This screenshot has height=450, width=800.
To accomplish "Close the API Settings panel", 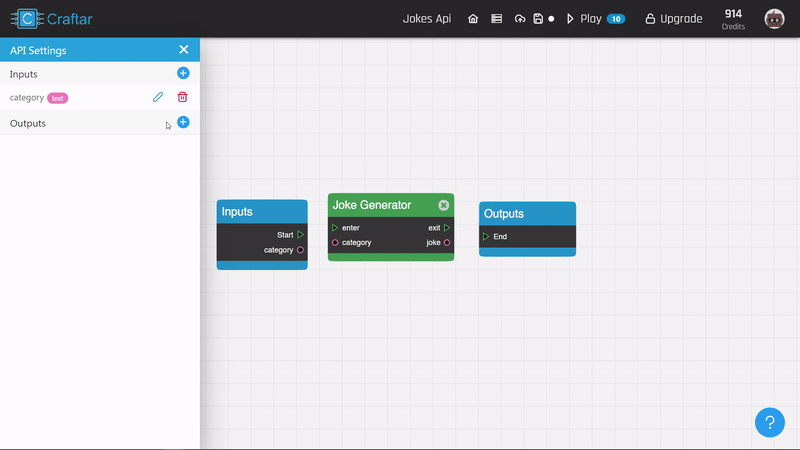I will point(183,49).
